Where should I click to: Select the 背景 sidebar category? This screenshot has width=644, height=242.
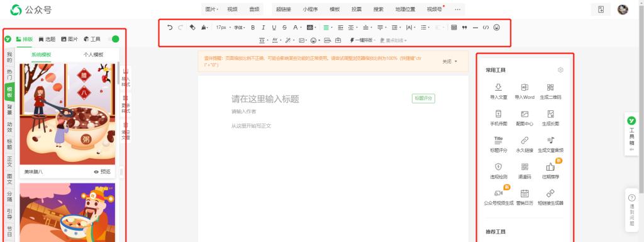[x=9, y=110]
